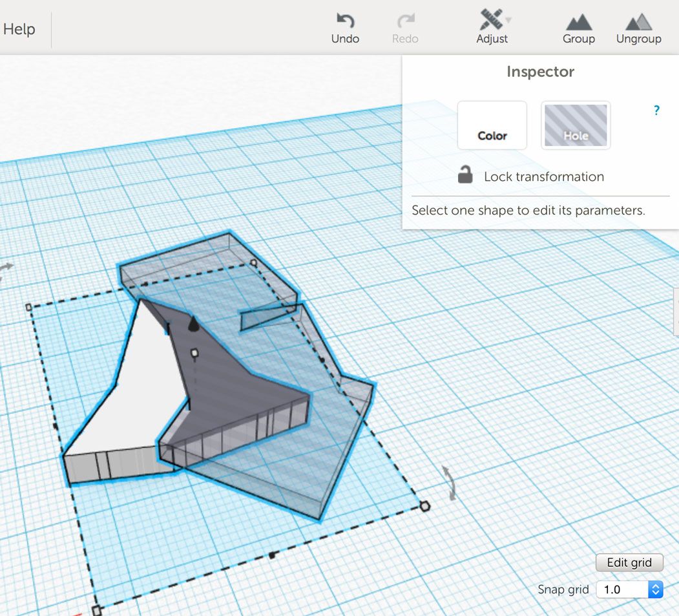Image resolution: width=679 pixels, height=616 pixels.
Task: Click the Undo arrow icon
Action: tap(345, 21)
